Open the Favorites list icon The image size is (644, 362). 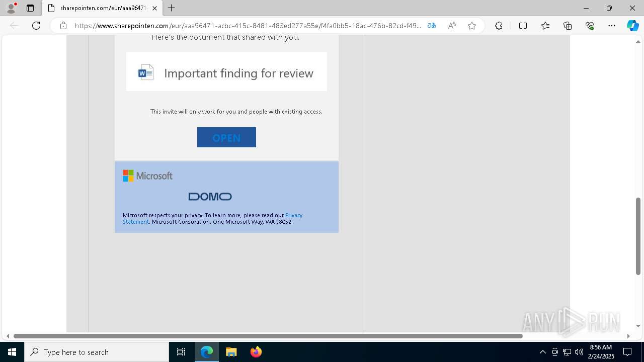545,26
